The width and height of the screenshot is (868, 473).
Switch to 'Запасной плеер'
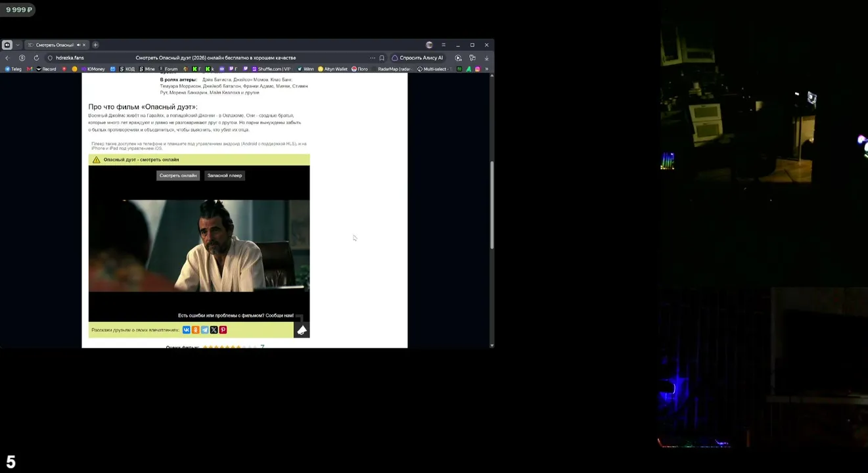click(x=225, y=175)
